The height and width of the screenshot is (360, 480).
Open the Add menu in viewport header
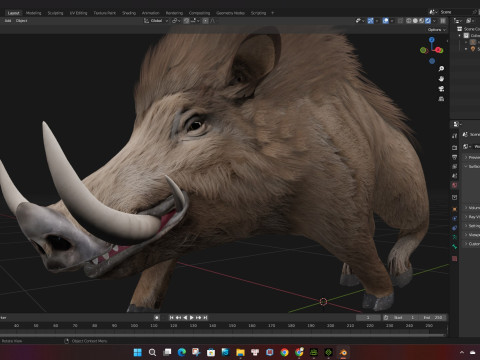pyautogui.click(x=8, y=21)
